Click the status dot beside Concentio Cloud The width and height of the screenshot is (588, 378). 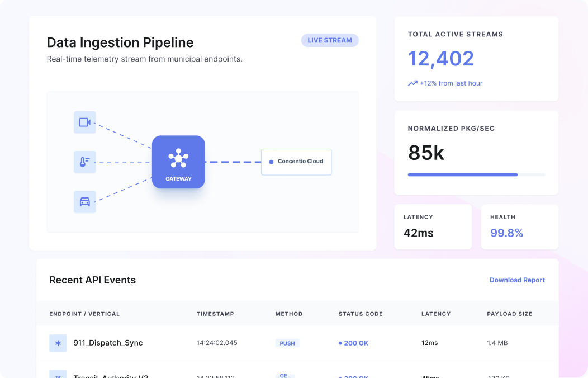click(x=271, y=162)
